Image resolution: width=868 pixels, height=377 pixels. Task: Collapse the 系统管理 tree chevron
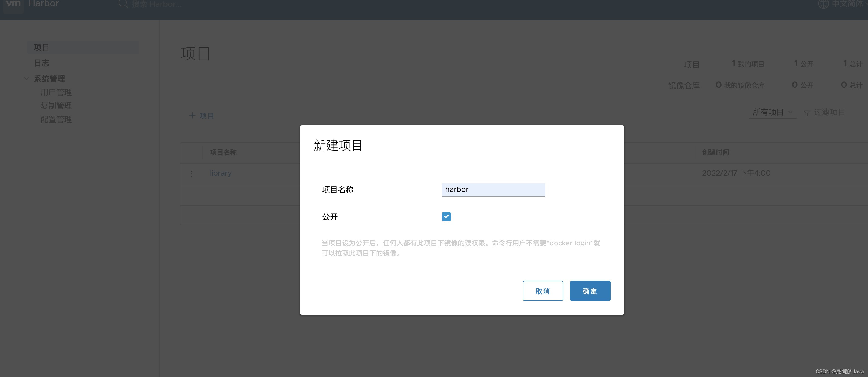click(x=27, y=79)
